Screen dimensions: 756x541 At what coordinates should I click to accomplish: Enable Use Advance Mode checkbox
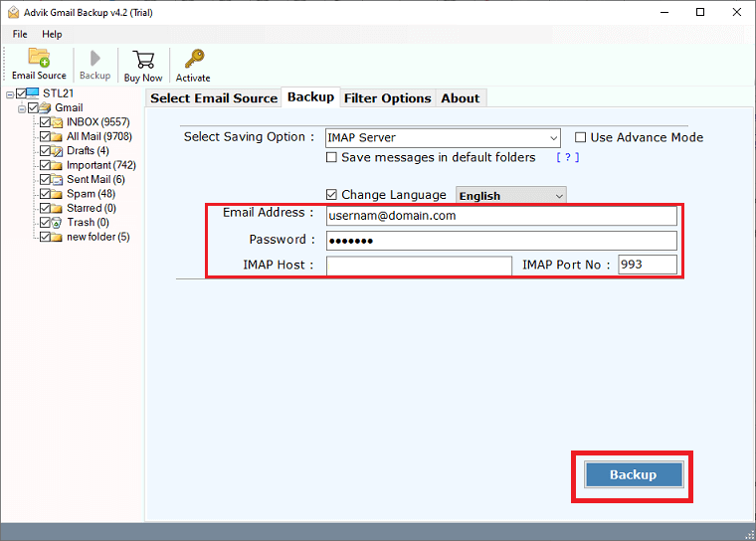pyautogui.click(x=581, y=137)
